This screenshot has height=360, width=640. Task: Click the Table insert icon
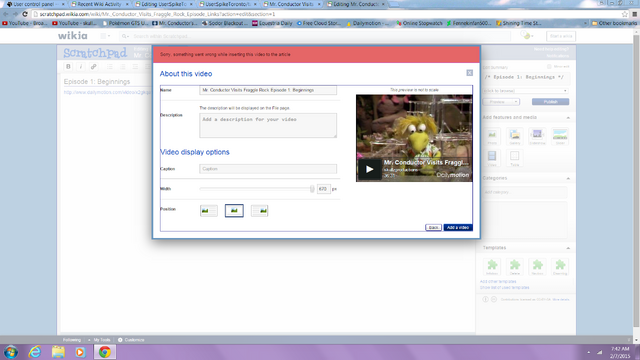[x=515, y=158]
